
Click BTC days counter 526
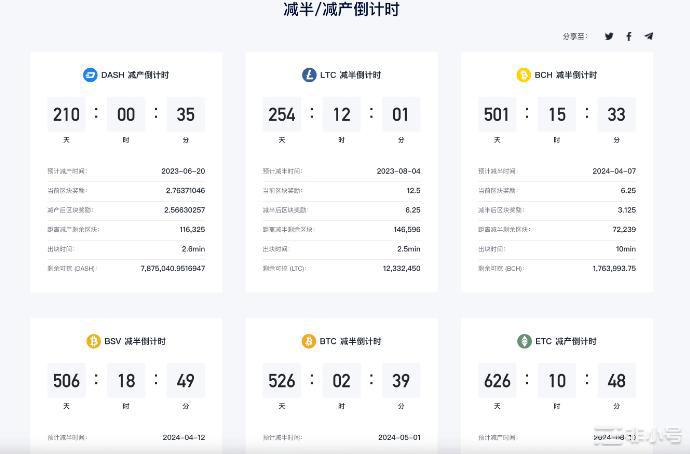[x=282, y=381]
